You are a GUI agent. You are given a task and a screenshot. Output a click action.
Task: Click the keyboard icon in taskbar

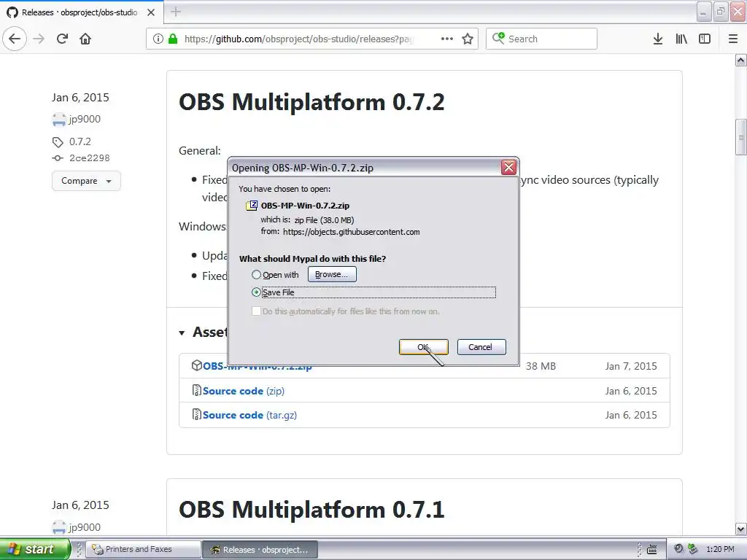pyautogui.click(x=652, y=550)
